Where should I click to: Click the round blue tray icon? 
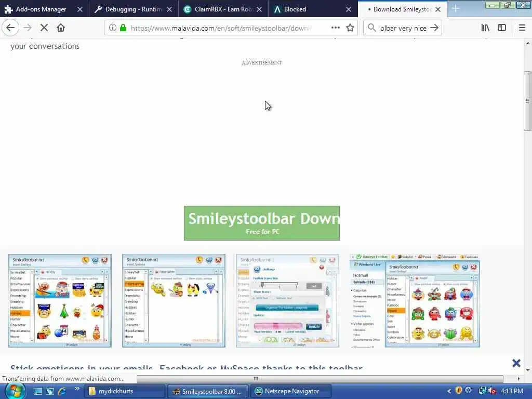[469, 390]
